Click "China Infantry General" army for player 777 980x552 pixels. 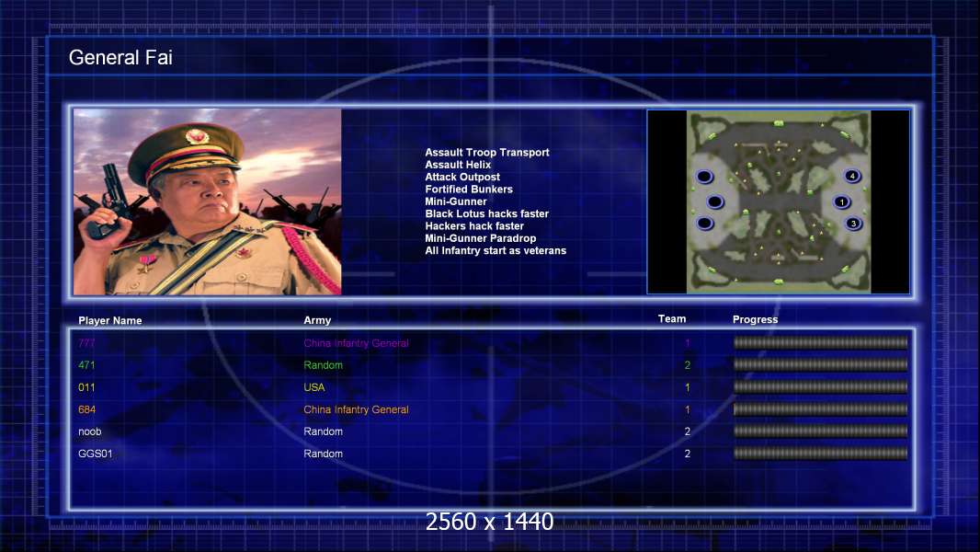(x=357, y=343)
